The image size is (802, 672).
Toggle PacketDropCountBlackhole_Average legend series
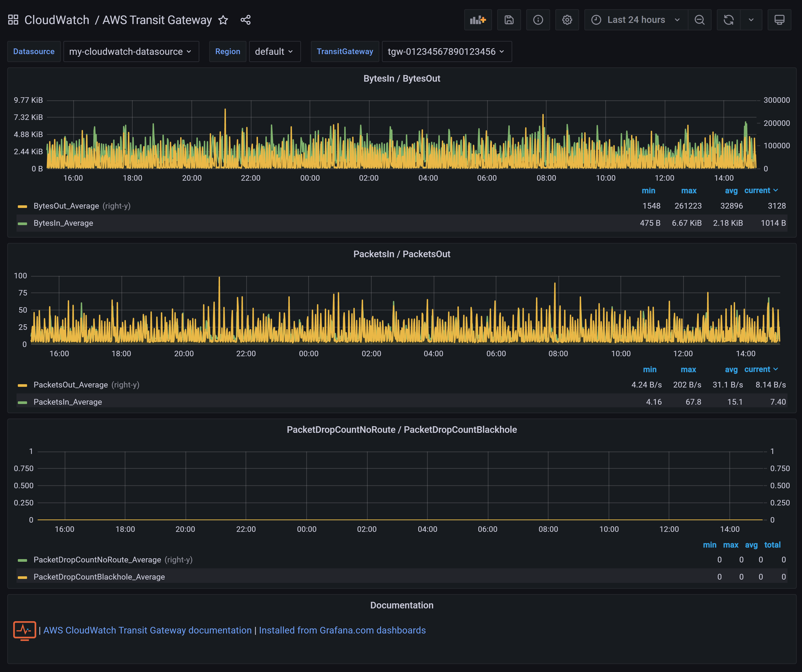(x=99, y=577)
